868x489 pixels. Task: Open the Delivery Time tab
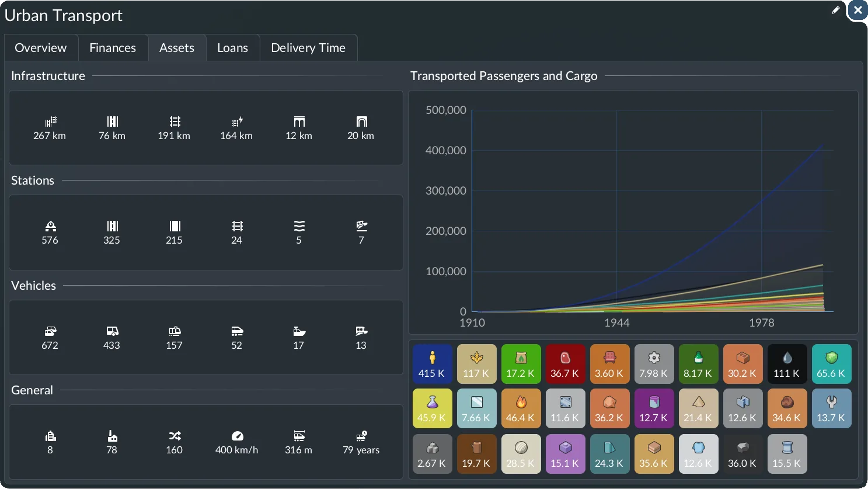[308, 48]
